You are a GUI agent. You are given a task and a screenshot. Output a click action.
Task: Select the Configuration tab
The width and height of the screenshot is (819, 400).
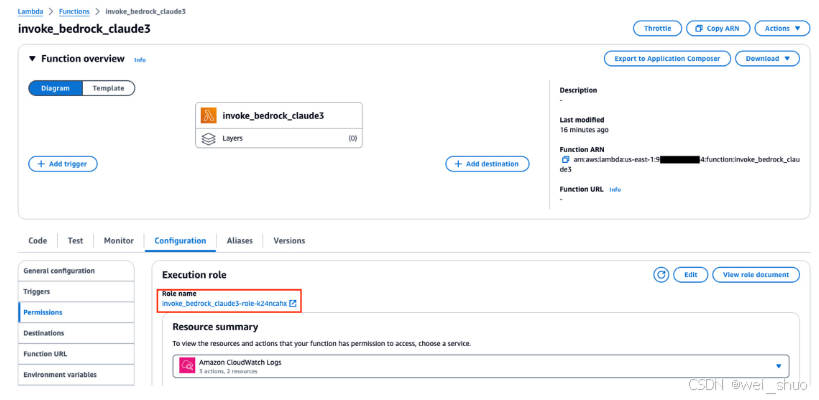[180, 241]
